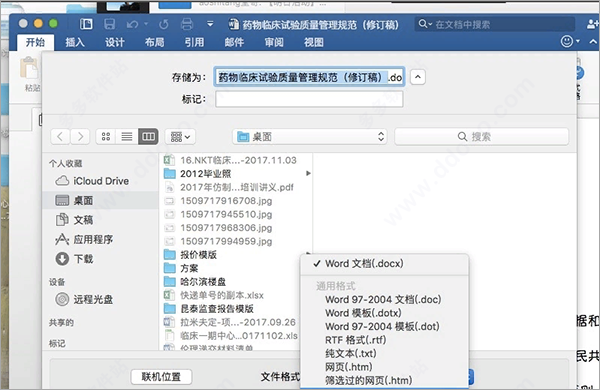The width and height of the screenshot is (600, 390).
Task: Click the search field in document
Action: click(x=495, y=24)
